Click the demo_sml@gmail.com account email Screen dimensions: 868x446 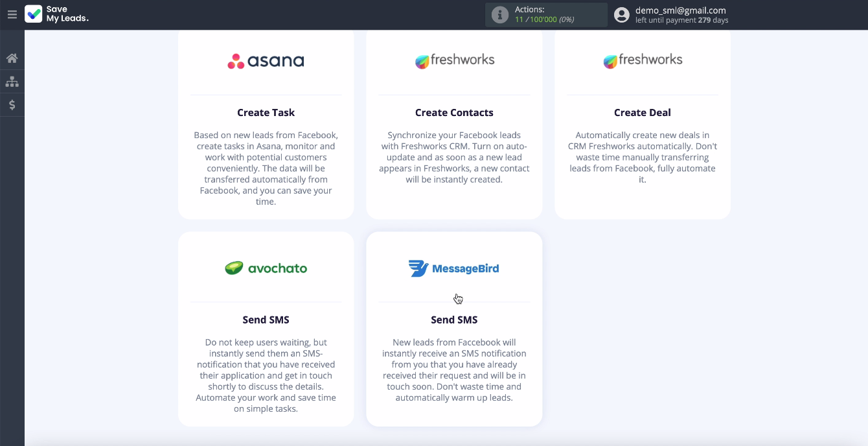pyautogui.click(x=681, y=10)
